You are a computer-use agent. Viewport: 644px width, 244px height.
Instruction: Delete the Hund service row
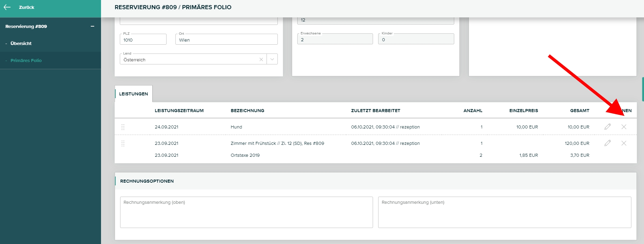[624, 127]
